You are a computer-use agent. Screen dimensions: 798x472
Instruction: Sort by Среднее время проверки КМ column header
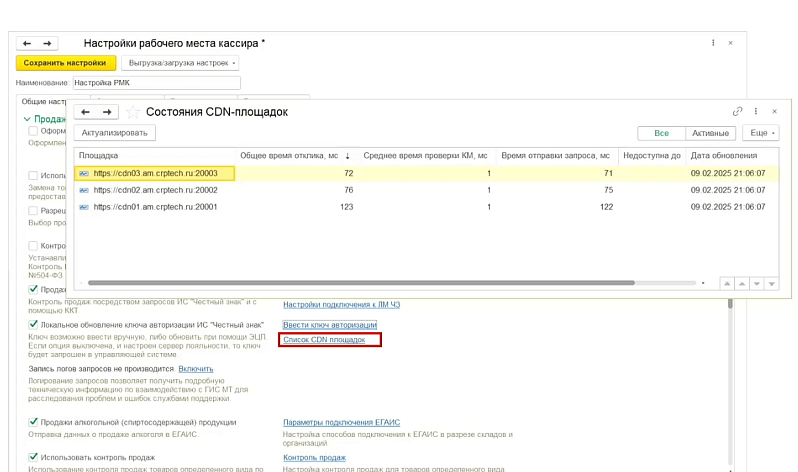click(425, 155)
